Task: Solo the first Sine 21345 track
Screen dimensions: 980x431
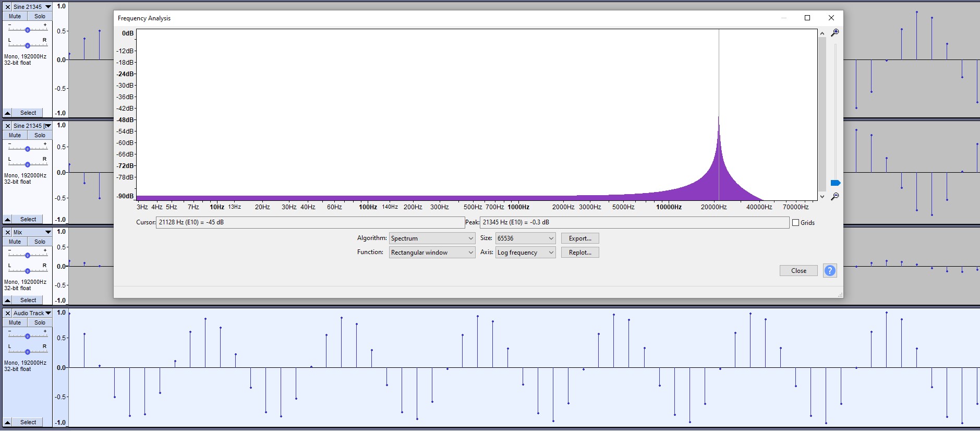Action: [x=40, y=16]
